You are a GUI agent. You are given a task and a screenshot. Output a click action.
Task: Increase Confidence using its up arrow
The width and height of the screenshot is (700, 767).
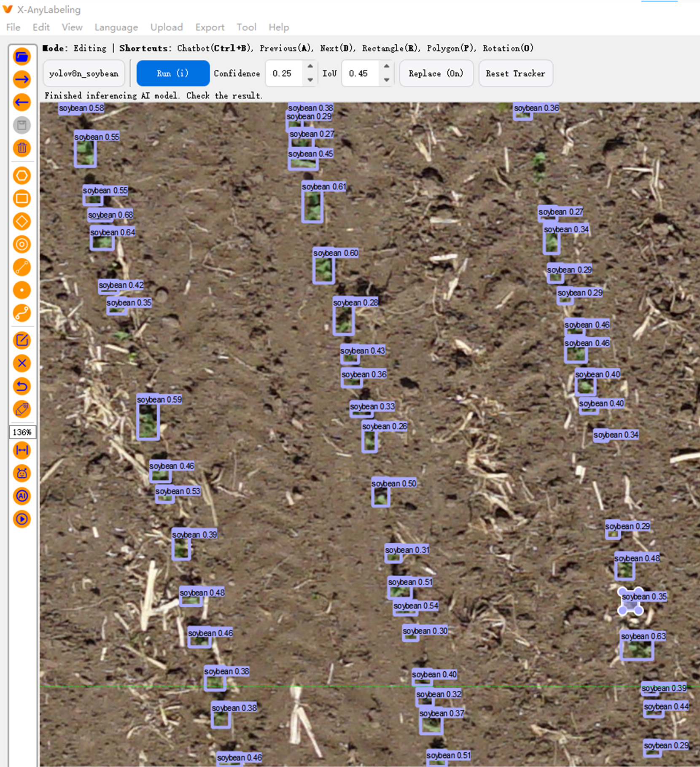[x=310, y=66]
